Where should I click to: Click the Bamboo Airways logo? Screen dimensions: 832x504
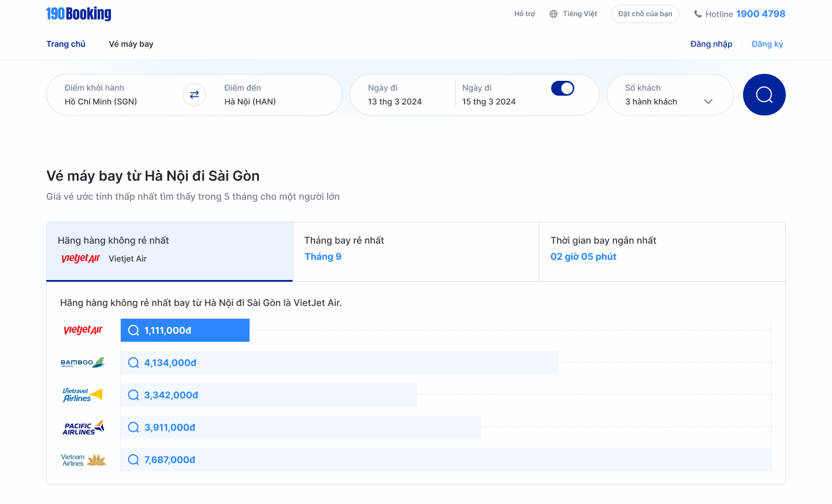coord(83,363)
